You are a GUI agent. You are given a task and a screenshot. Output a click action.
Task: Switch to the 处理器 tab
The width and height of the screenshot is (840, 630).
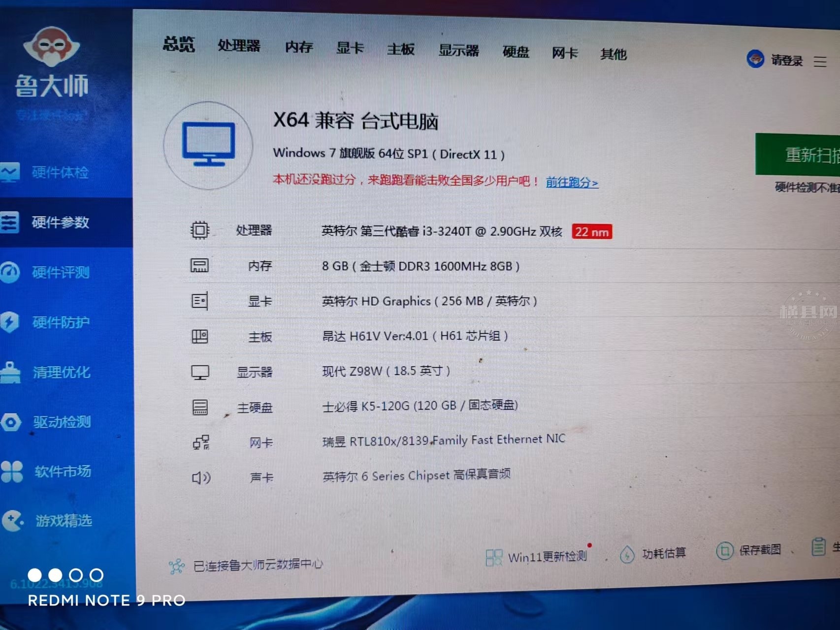pyautogui.click(x=239, y=46)
